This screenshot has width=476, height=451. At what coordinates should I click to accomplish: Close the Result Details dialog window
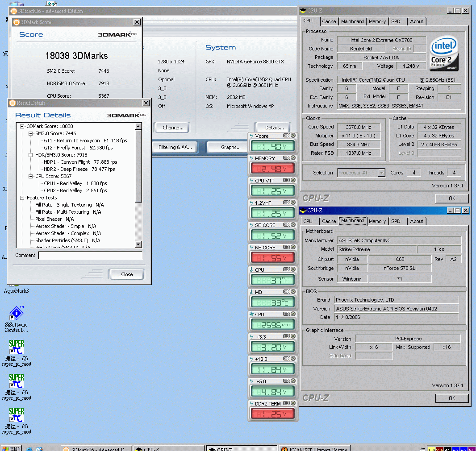click(x=146, y=103)
